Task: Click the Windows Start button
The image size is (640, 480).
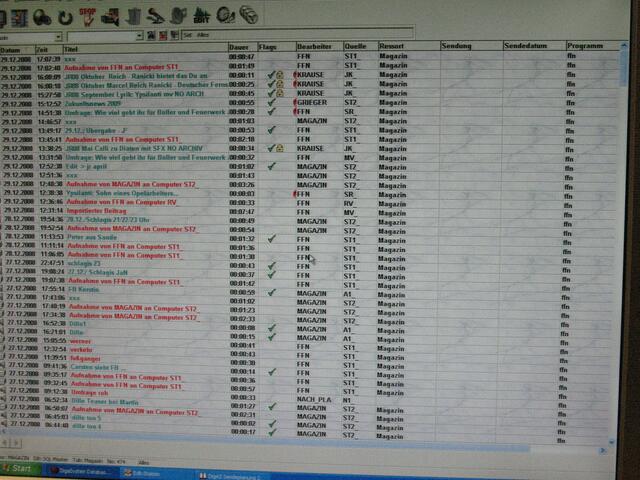Action: pyautogui.click(x=18, y=468)
